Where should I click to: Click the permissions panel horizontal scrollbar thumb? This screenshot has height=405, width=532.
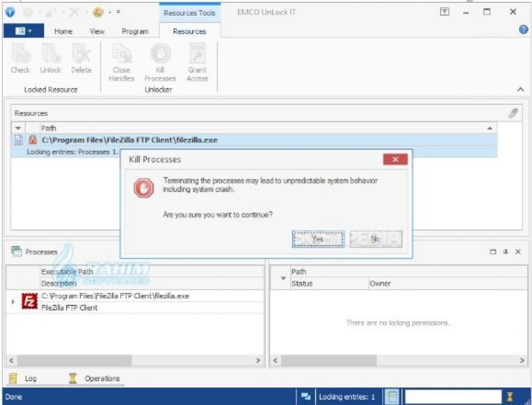tap(328, 360)
